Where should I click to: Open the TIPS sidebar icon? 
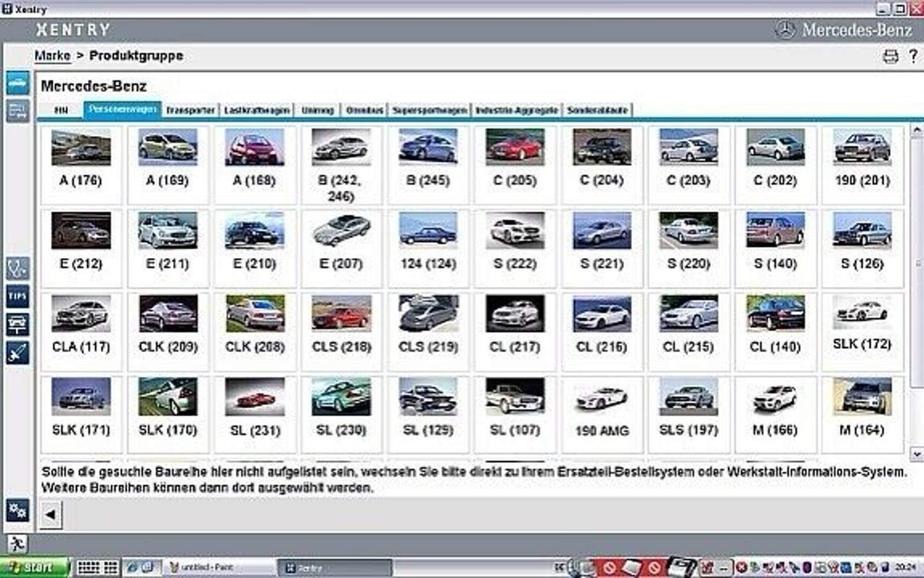point(17,296)
